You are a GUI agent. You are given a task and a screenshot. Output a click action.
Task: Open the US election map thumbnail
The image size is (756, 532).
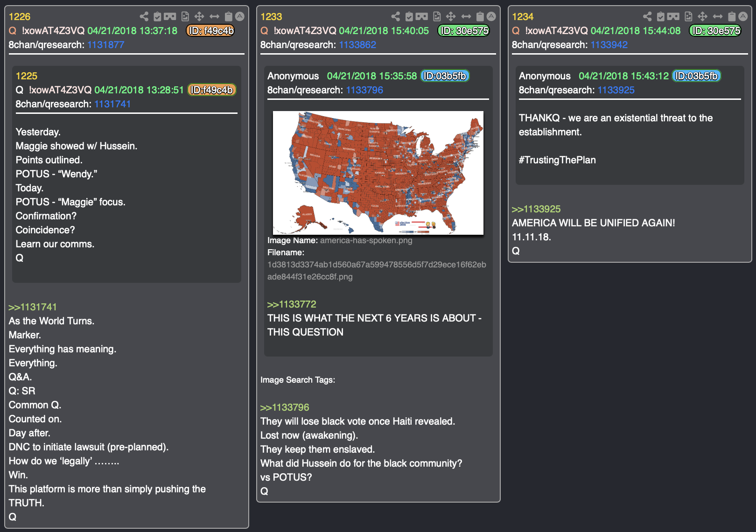378,173
